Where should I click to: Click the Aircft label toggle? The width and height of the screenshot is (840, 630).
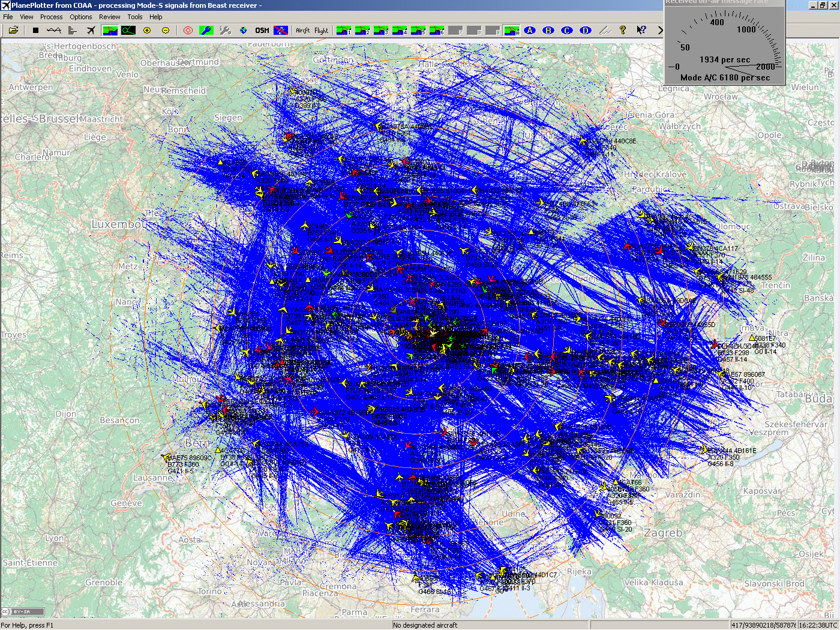tap(303, 31)
